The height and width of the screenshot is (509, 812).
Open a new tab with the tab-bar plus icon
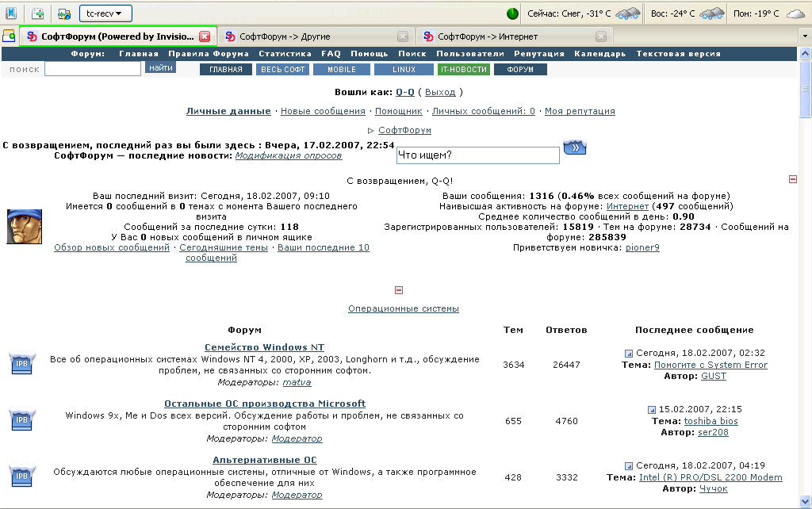pos(9,36)
